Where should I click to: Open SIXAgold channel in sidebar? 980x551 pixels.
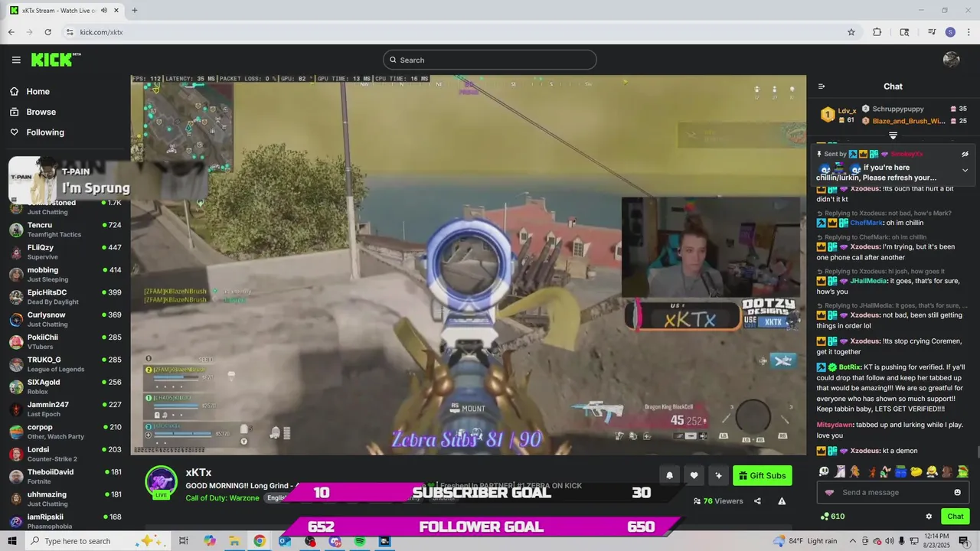(x=65, y=386)
